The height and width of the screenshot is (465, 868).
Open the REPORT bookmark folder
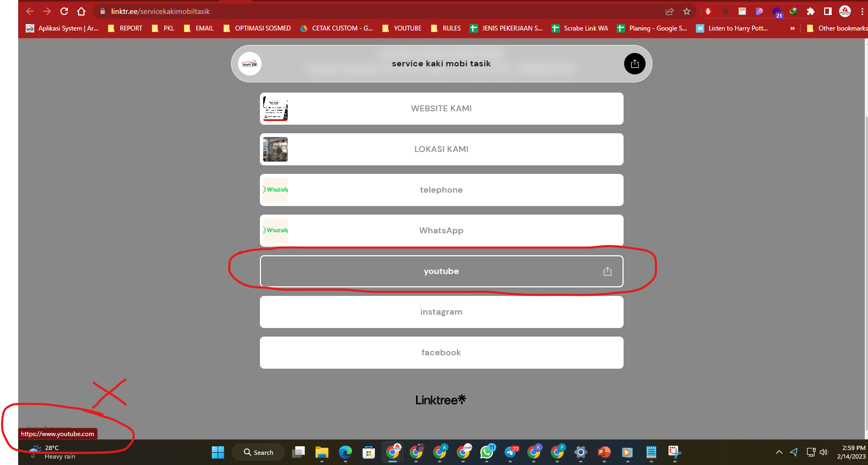pyautogui.click(x=125, y=28)
